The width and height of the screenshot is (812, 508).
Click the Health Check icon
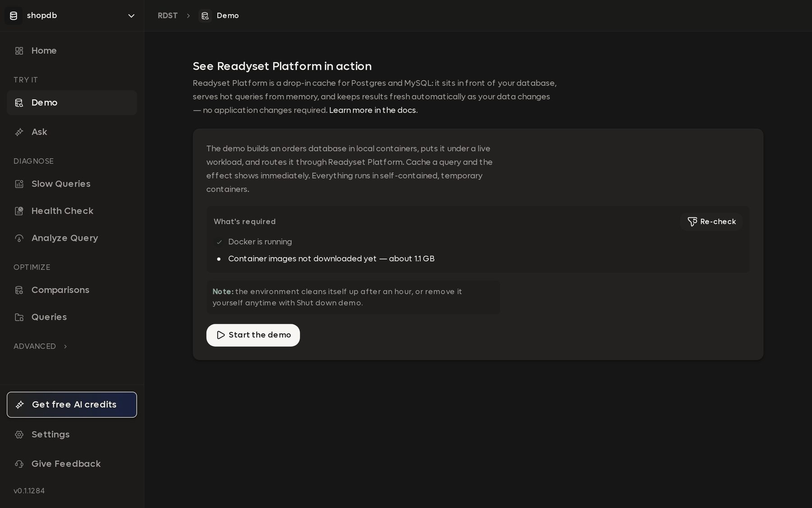pos(19,211)
